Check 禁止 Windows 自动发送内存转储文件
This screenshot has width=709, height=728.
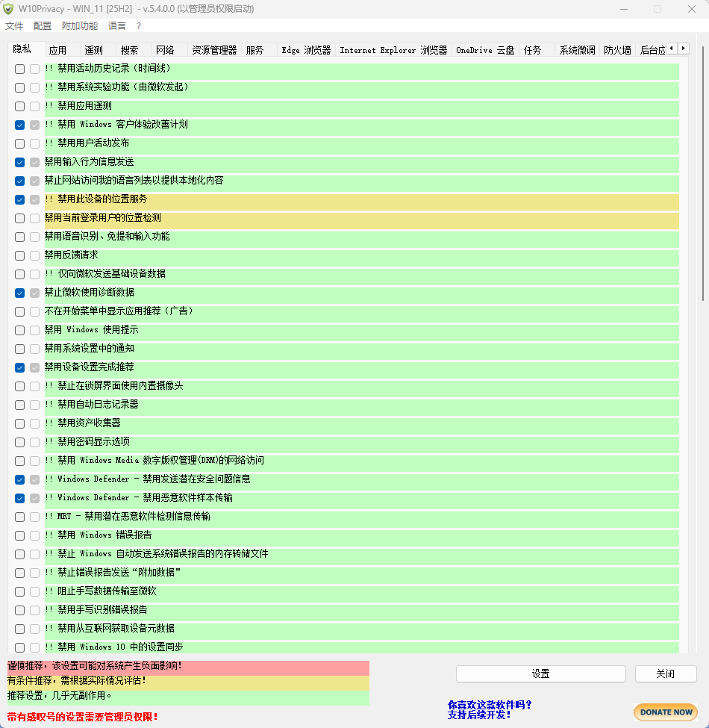[19, 554]
